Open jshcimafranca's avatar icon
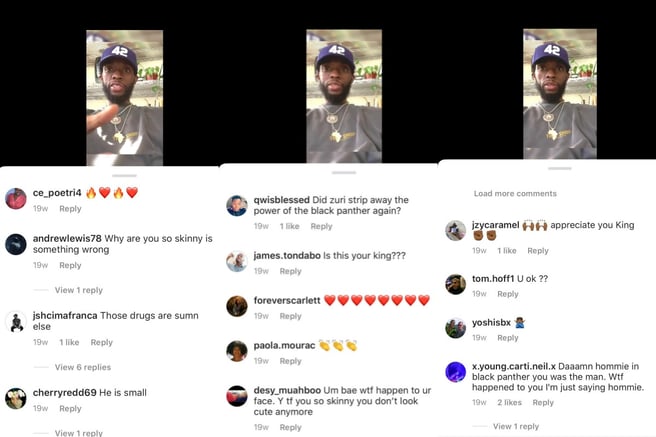This screenshot has height=437, width=656. point(16,322)
